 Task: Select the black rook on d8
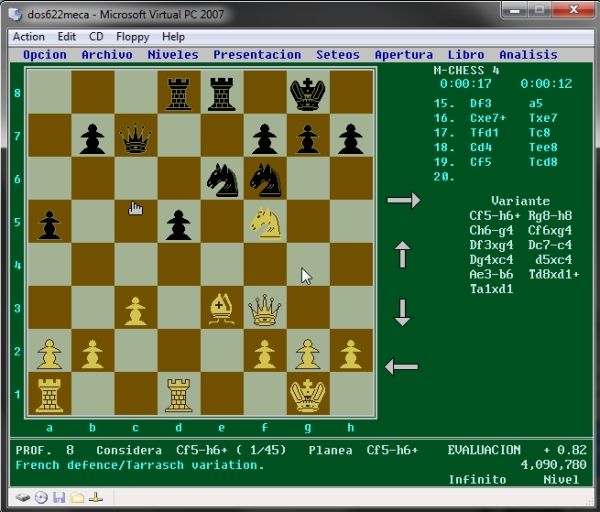179,94
